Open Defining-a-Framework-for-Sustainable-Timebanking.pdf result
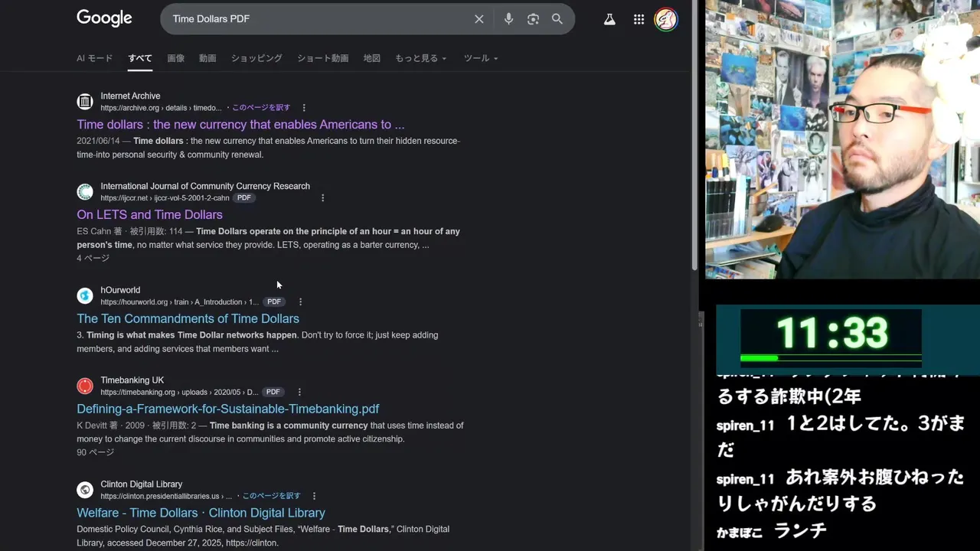The image size is (980, 551). 228,409
